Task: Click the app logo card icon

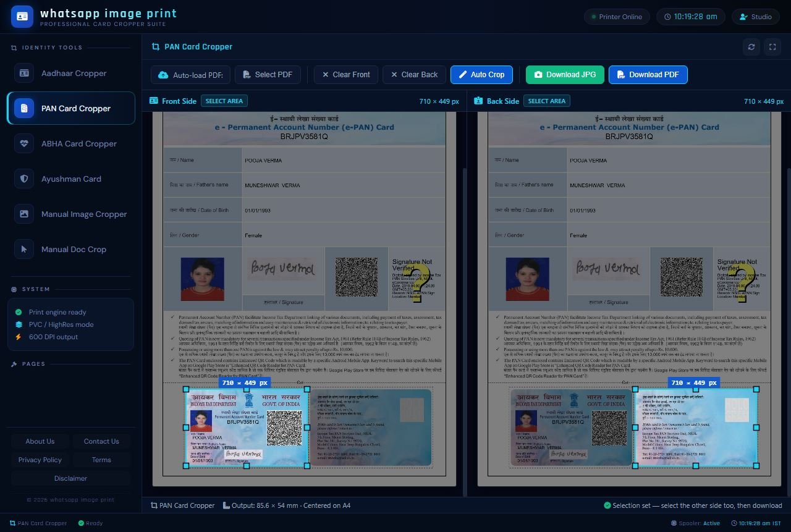Action: click(22, 17)
